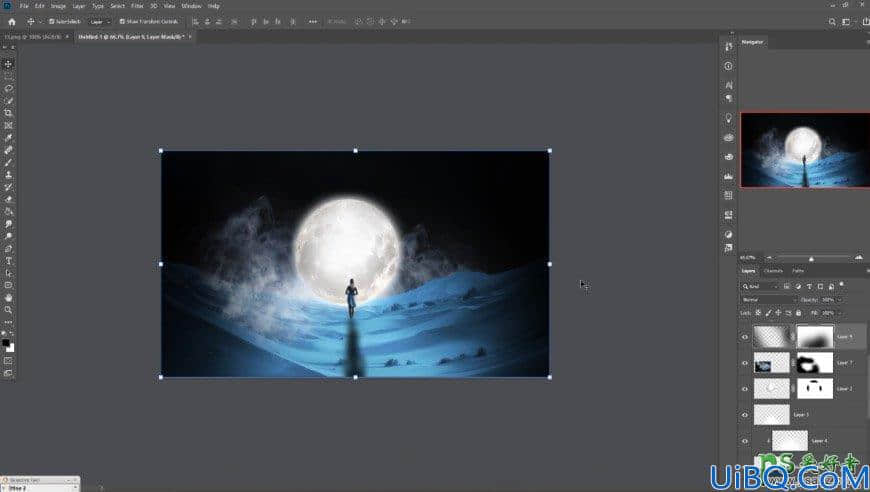Open the Info panel icon
The height and width of the screenshot is (492, 870).
point(729,66)
